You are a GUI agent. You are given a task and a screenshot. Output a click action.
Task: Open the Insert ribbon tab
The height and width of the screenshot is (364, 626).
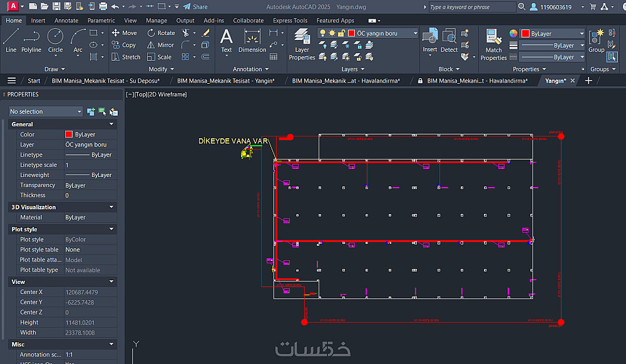[38, 21]
